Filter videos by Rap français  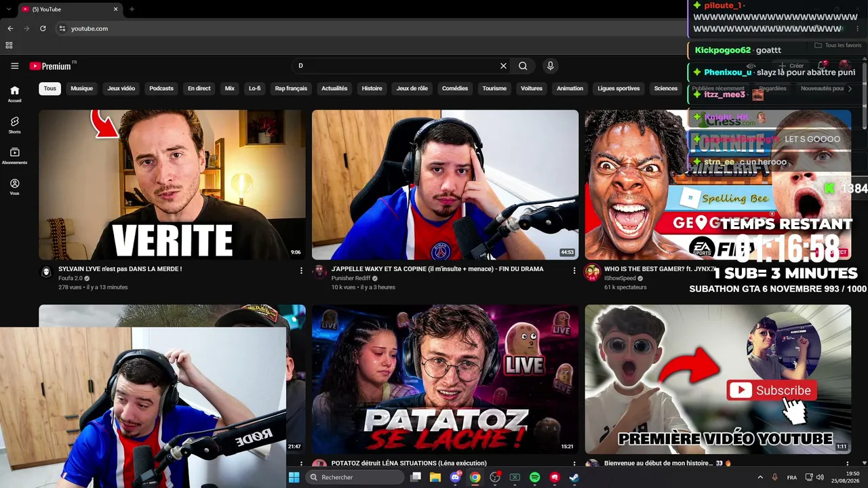pos(291,88)
